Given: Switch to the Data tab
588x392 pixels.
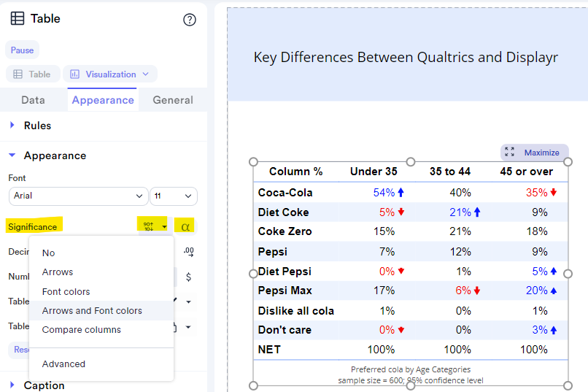Looking at the screenshot, I should 33,100.
